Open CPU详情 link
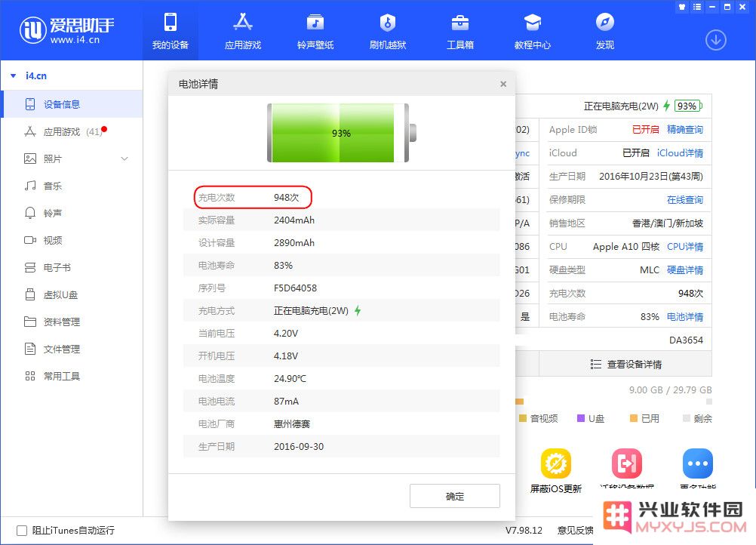The image size is (756, 545). click(684, 246)
